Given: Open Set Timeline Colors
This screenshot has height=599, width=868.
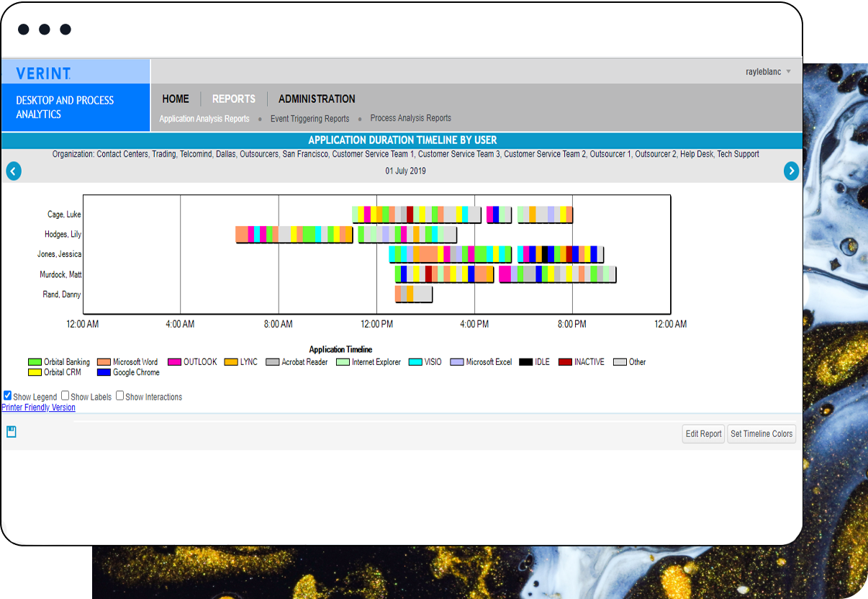Looking at the screenshot, I should [761, 433].
